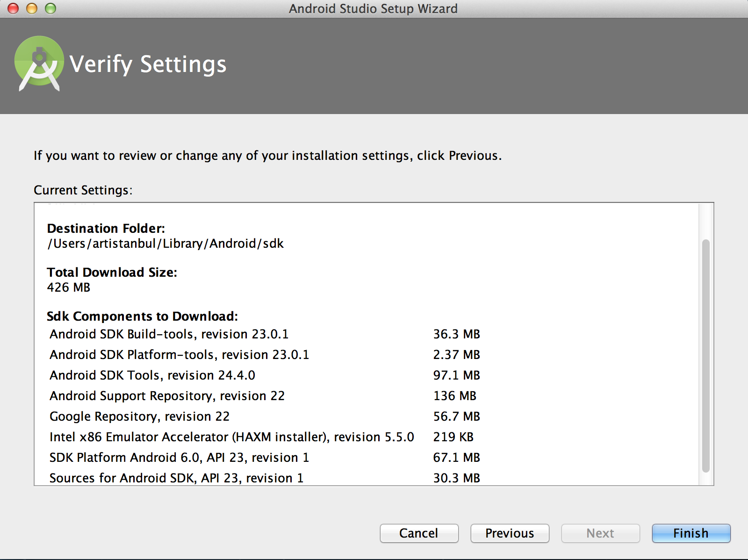Select Sources for Android SDK entry
Screen dimensions: 748x560
pos(176,478)
